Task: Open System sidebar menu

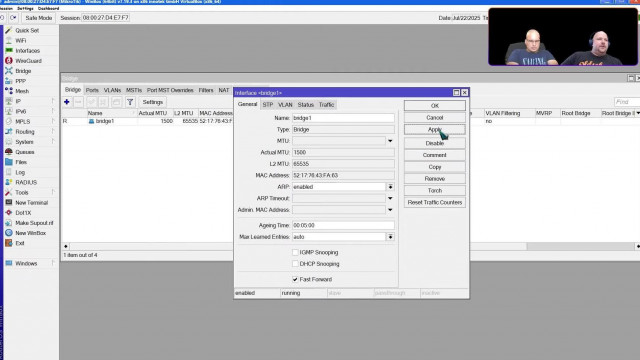Action: (24, 142)
